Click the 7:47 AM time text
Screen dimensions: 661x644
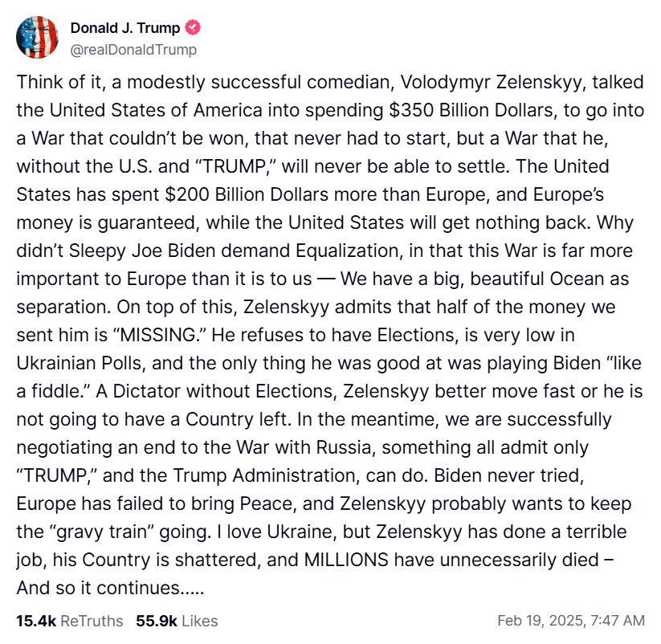[618, 621]
